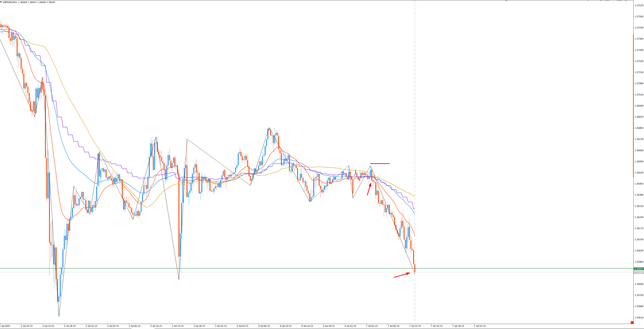Click the 1.36310 price scale label
This screenshot has height=329, width=644.
point(639,206)
